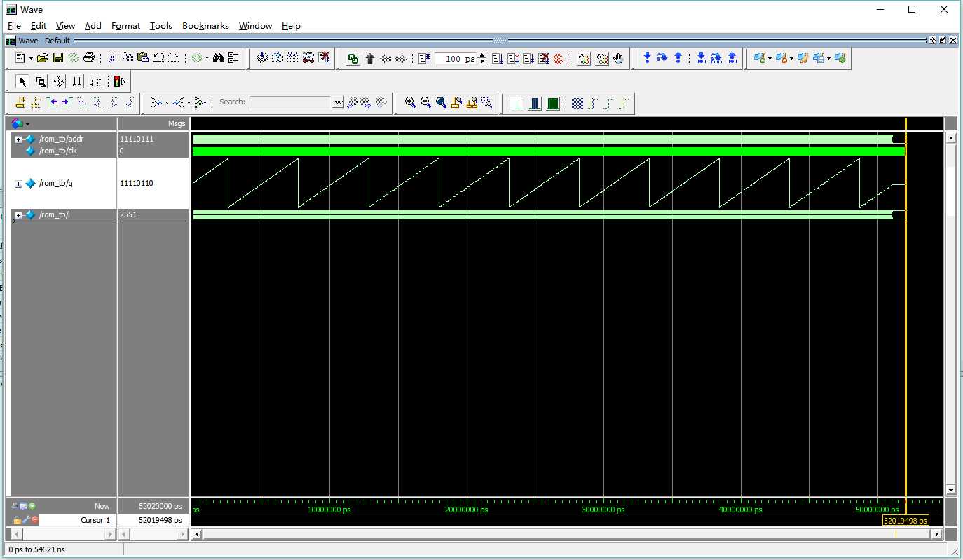This screenshot has height=560, width=963.
Task: Click the horizontal waveform scrollbar
Action: pos(567,534)
